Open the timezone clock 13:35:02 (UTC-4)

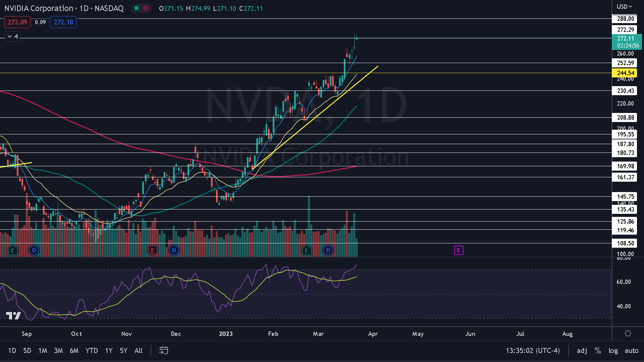coord(533,351)
